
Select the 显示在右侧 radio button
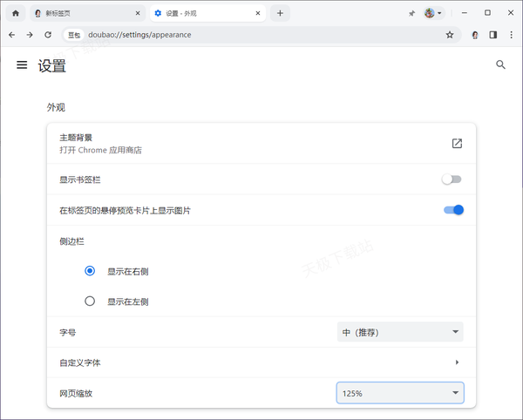coord(90,271)
